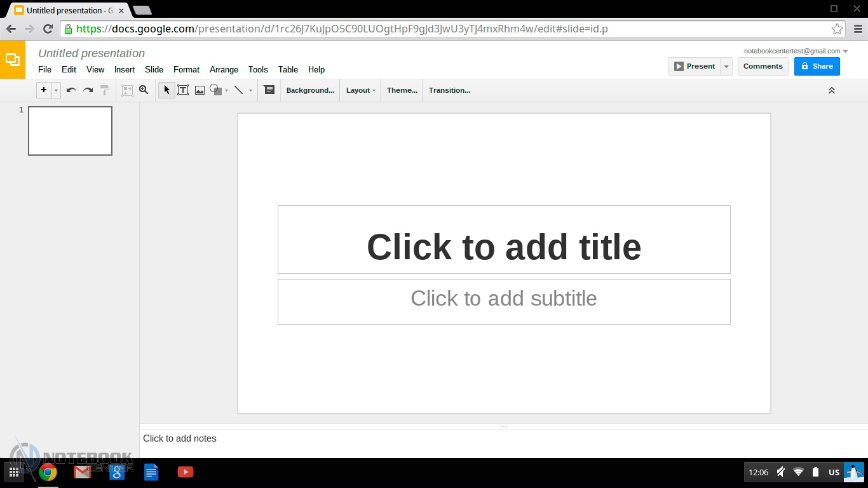Open the Arrange menu
The width and height of the screenshot is (868, 488).
point(224,69)
